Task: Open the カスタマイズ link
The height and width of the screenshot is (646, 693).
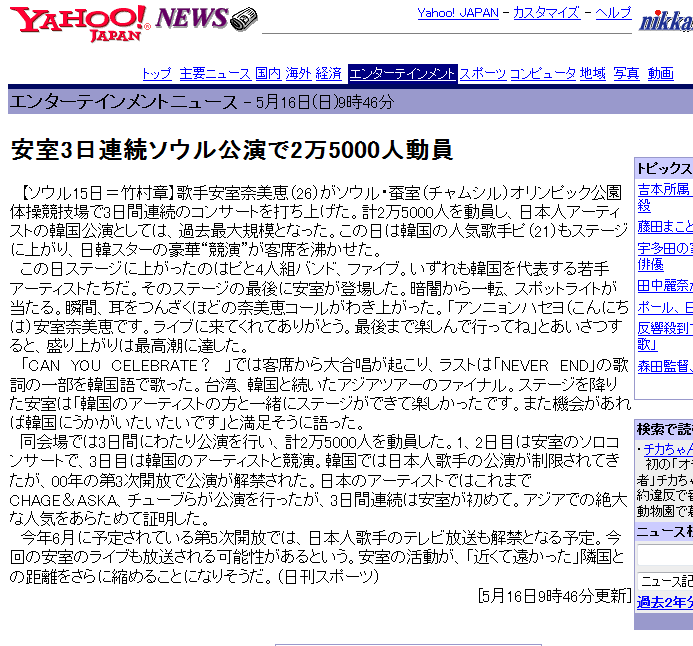Action: (x=546, y=13)
